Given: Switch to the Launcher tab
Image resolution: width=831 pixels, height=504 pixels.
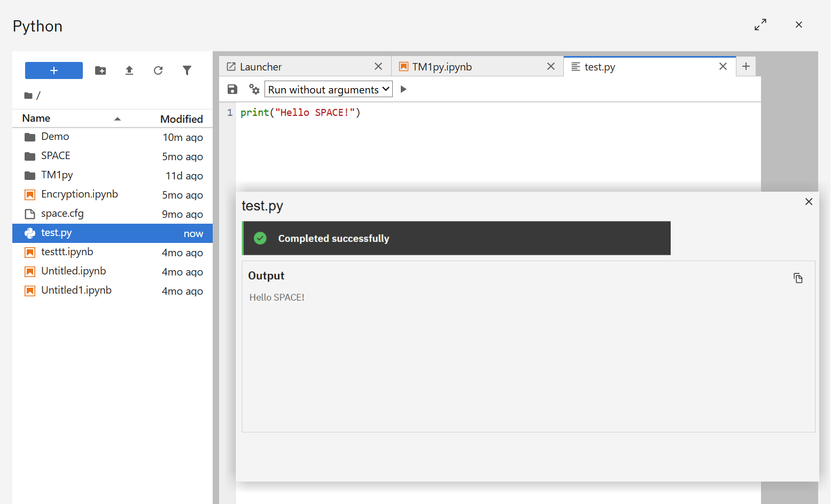Looking at the screenshot, I should (x=261, y=66).
